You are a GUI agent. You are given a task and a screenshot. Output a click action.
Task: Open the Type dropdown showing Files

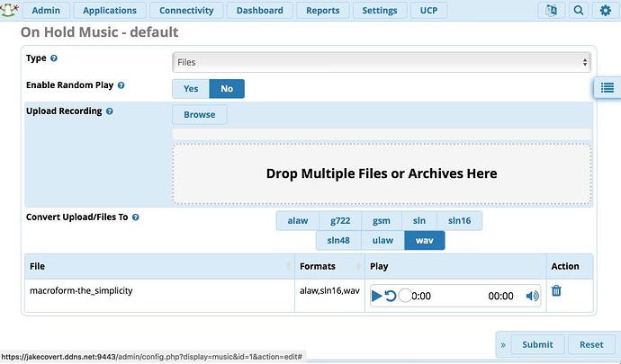coord(382,62)
